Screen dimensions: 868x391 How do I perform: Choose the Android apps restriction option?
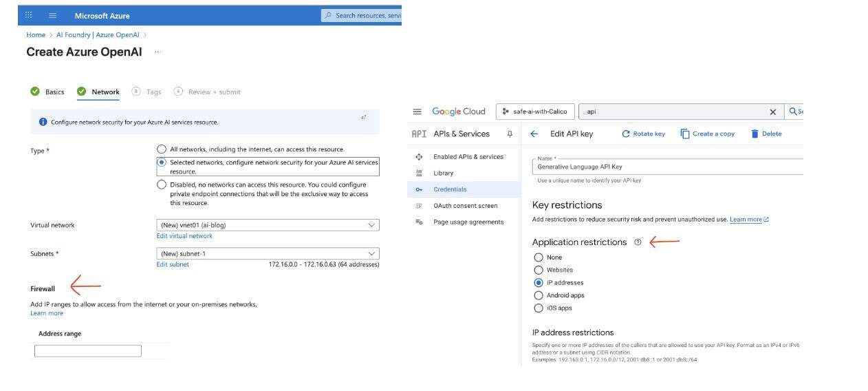click(x=539, y=295)
